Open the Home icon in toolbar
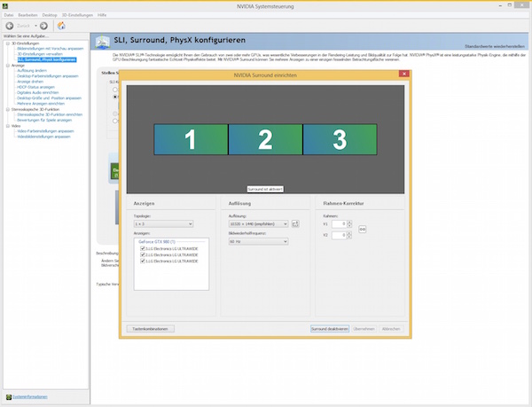 (x=61, y=26)
